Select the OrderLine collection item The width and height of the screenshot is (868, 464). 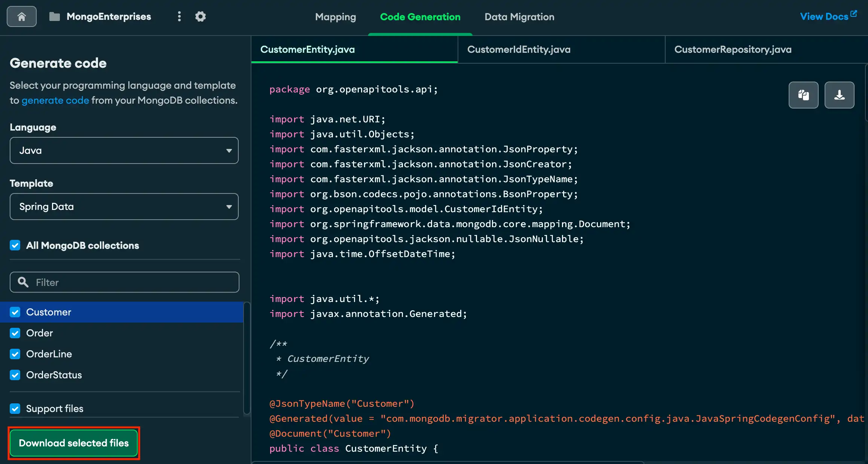click(49, 353)
